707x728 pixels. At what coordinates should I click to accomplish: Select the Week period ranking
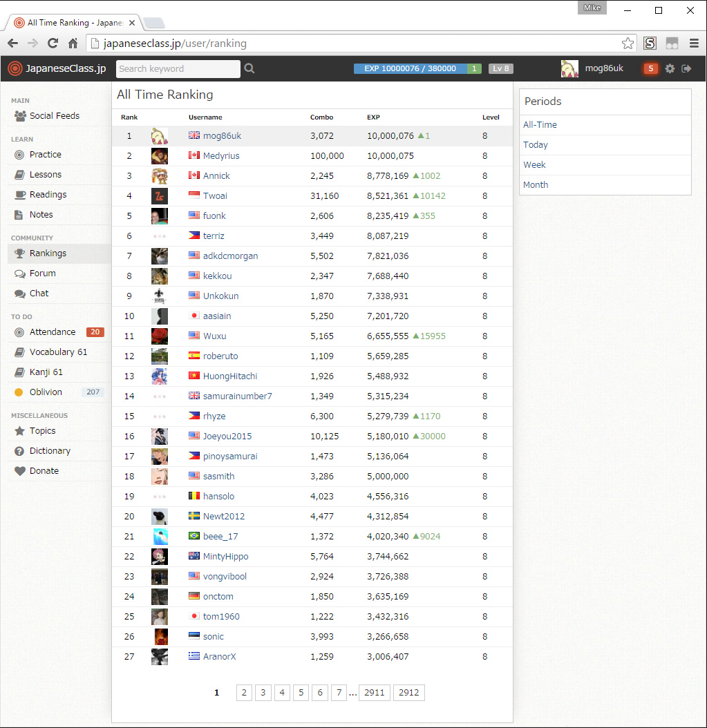pyautogui.click(x=534, y=165)
